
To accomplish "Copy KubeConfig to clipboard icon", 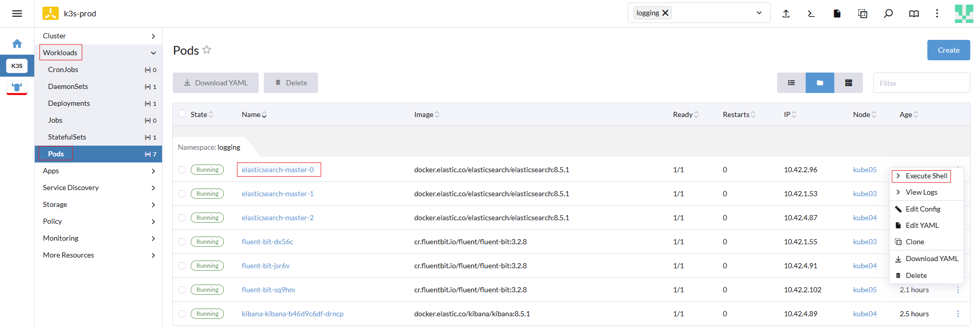I will coord(862,14).
